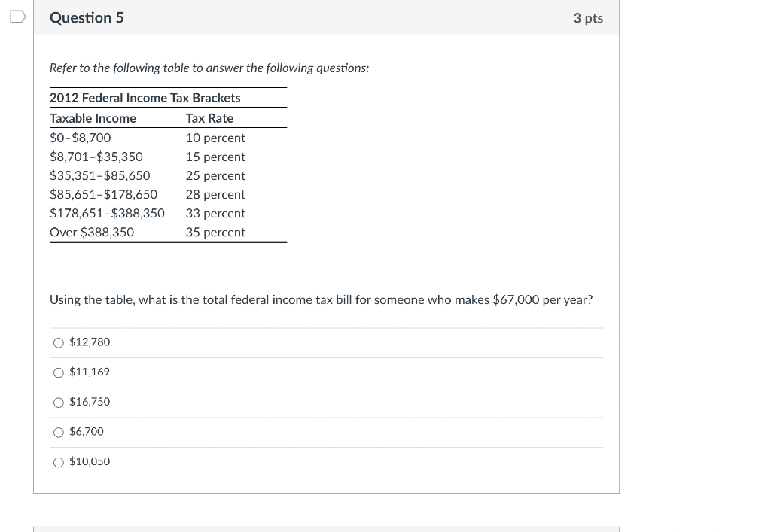
Task: Click the $67,000 question sentence
Action: point(321,299)
